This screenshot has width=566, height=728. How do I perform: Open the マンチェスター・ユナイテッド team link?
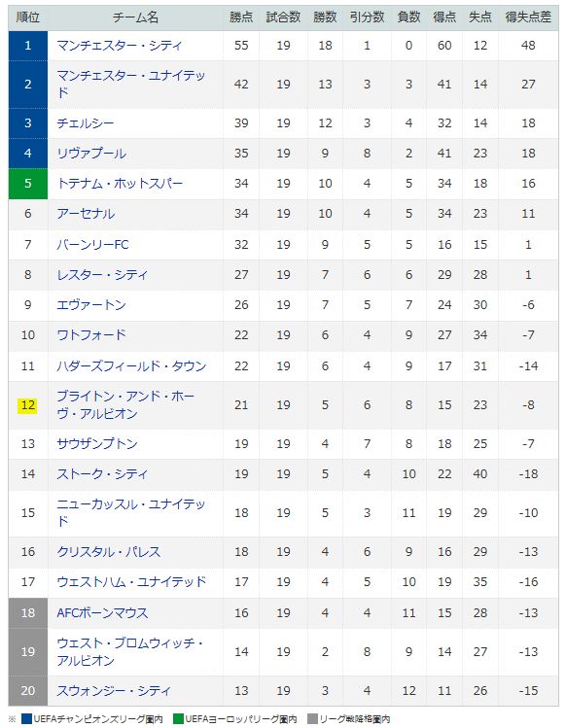130,84
